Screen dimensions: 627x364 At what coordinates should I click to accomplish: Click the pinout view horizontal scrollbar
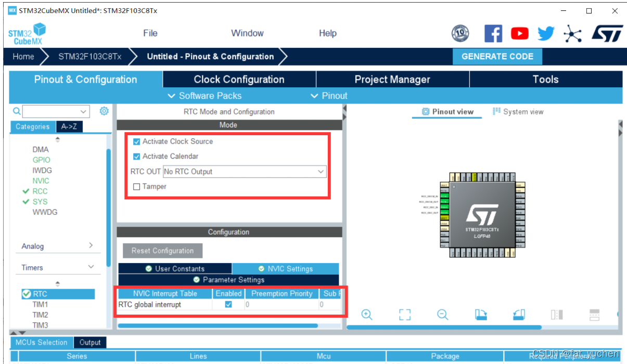(x=444, y=327)
